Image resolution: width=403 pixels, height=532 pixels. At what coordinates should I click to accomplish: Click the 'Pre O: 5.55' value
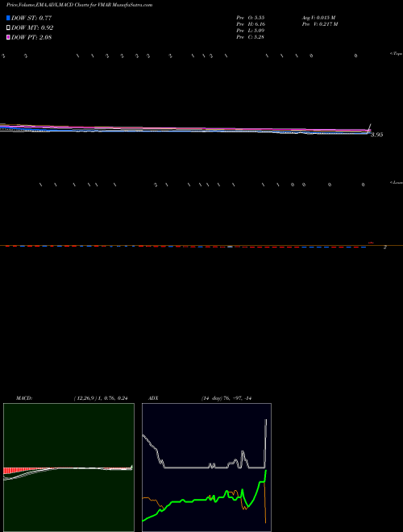pos(251,17)
